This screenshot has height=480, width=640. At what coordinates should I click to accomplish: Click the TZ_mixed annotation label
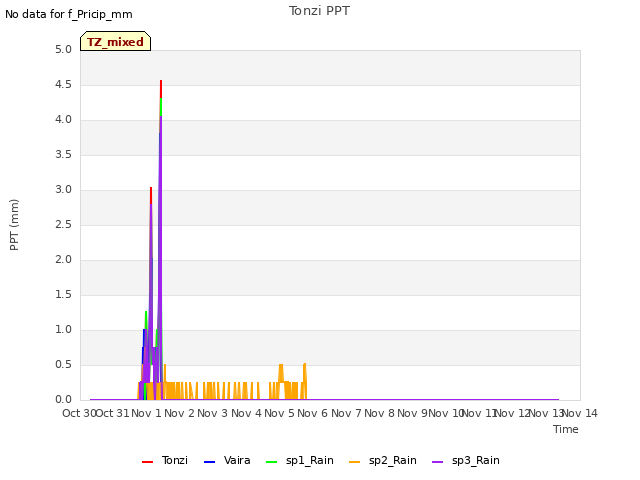pos(116,41)
